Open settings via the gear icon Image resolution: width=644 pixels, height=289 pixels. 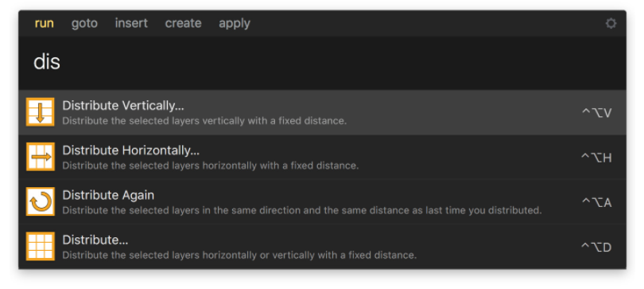pos(611,23)
